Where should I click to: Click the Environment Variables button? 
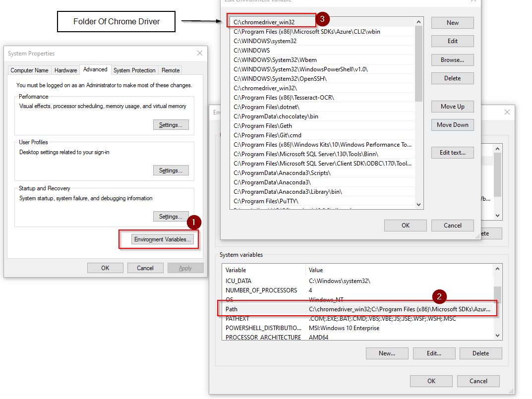pyautogui.click(x=163, y=239)
